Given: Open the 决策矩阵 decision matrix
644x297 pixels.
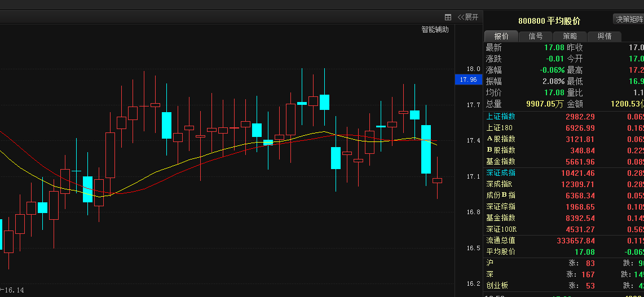Looking at the screenshot, I should [628, 19].
